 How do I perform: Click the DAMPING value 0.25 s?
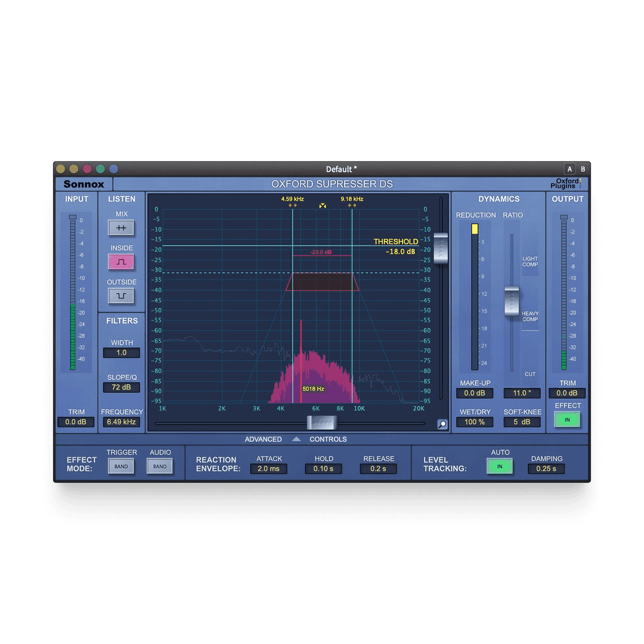[546, 468]
